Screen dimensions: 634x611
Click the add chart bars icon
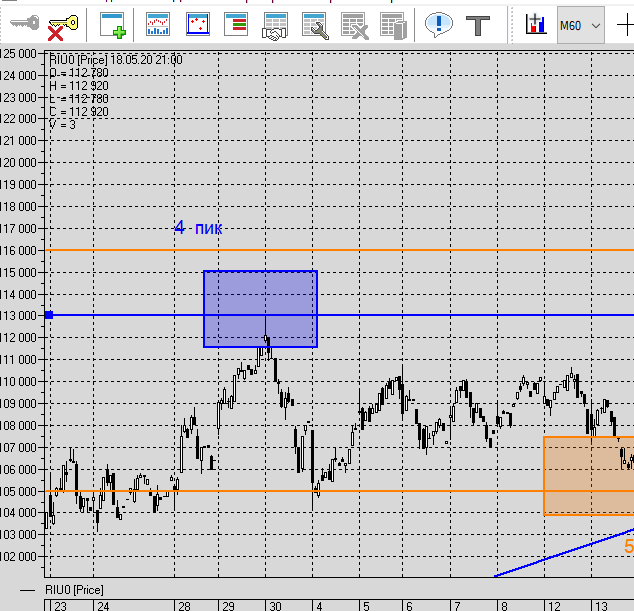coord(536,24)
